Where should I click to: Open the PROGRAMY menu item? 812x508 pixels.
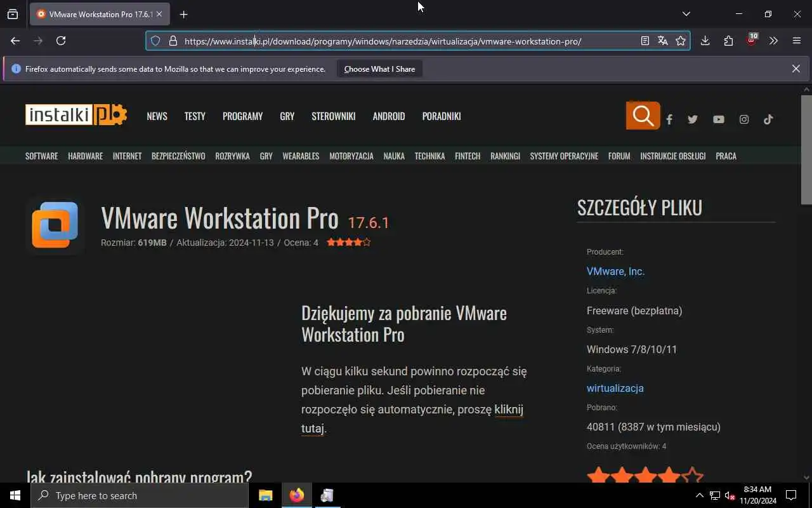[x=242, y=116]
